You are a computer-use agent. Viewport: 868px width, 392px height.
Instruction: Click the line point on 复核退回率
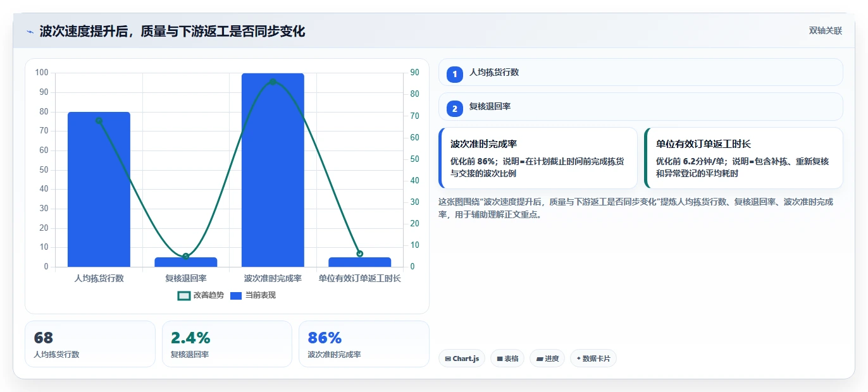(186, 256)
